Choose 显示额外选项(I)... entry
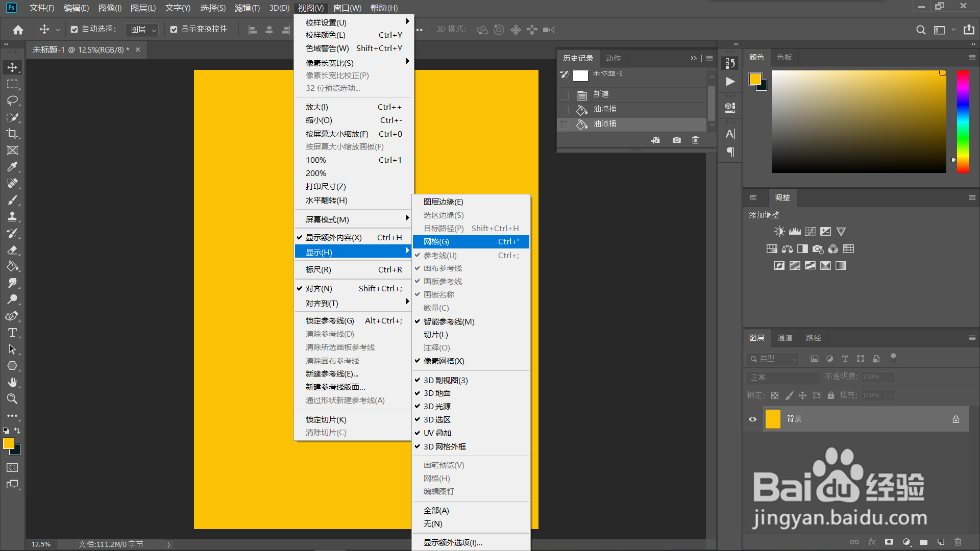This screenshot has height=551, width=980. click(453, 543)
